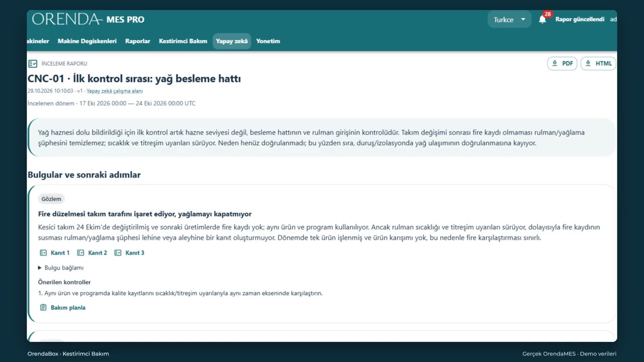Click the ORENDA MES PRO logo

pos(88,19)
